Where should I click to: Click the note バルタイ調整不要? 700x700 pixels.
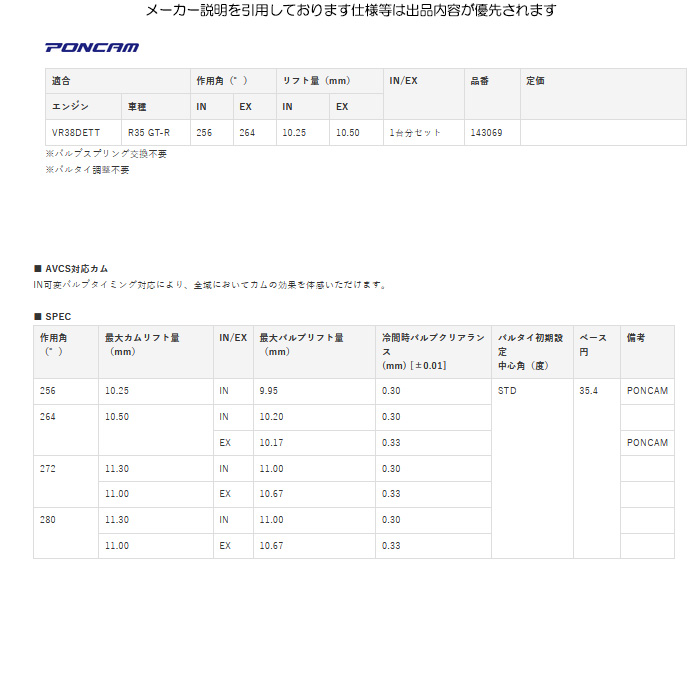(87, 170)
